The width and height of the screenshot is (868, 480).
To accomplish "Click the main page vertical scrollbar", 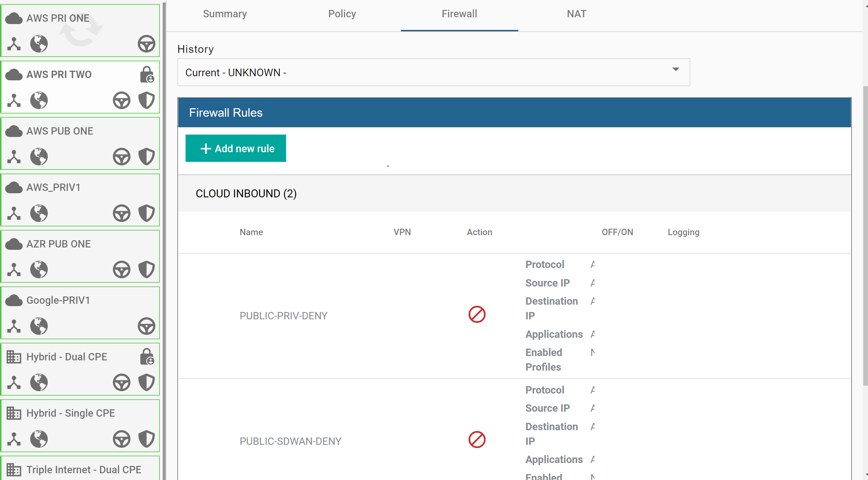I will click(x=865, y=236).
